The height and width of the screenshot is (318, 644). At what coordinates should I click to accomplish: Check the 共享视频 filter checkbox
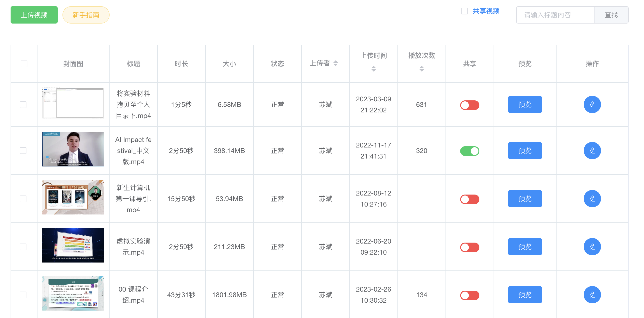(x=464, y=11)
